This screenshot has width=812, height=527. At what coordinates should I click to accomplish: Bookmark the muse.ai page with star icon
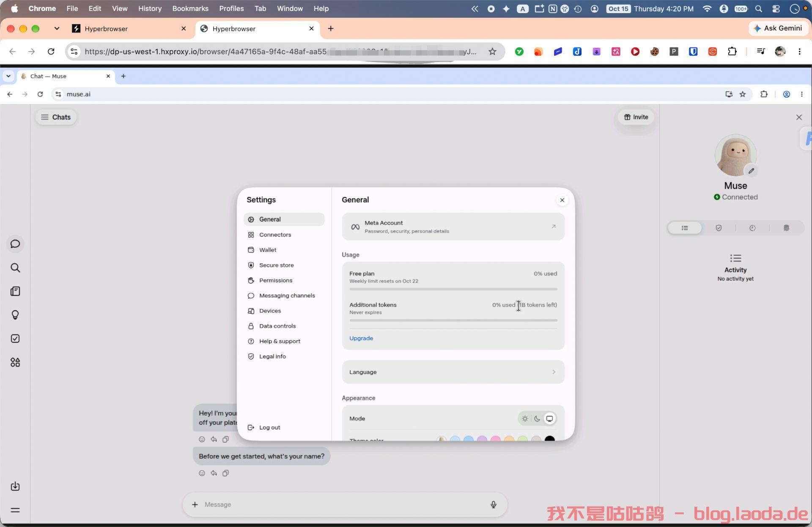tap(742, 94)
